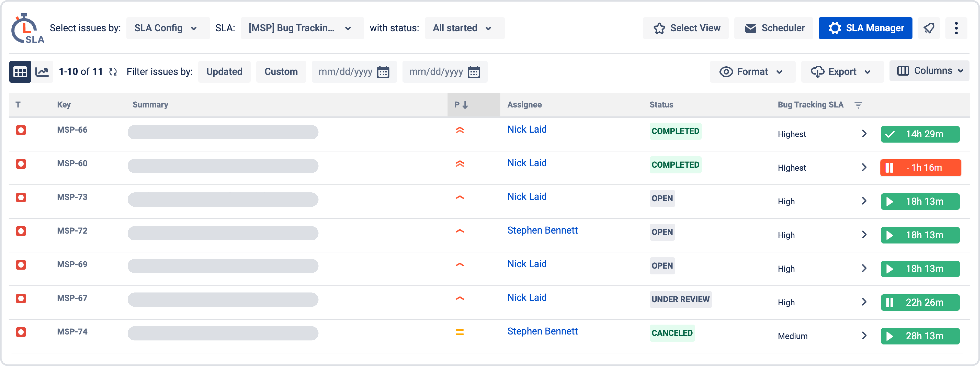This screenshot has width=980, height=366.
Task: Click medium priority icon of MSP-74
Action: 460,332
